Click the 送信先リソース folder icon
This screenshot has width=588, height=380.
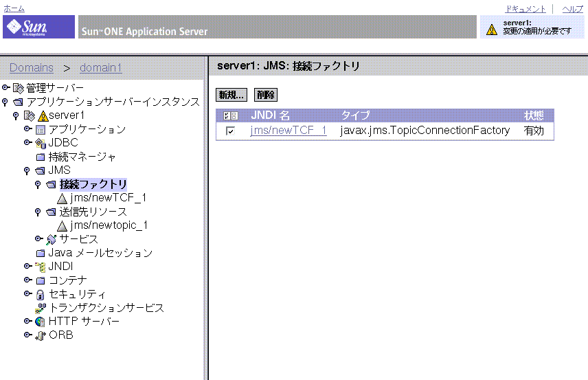52,212
